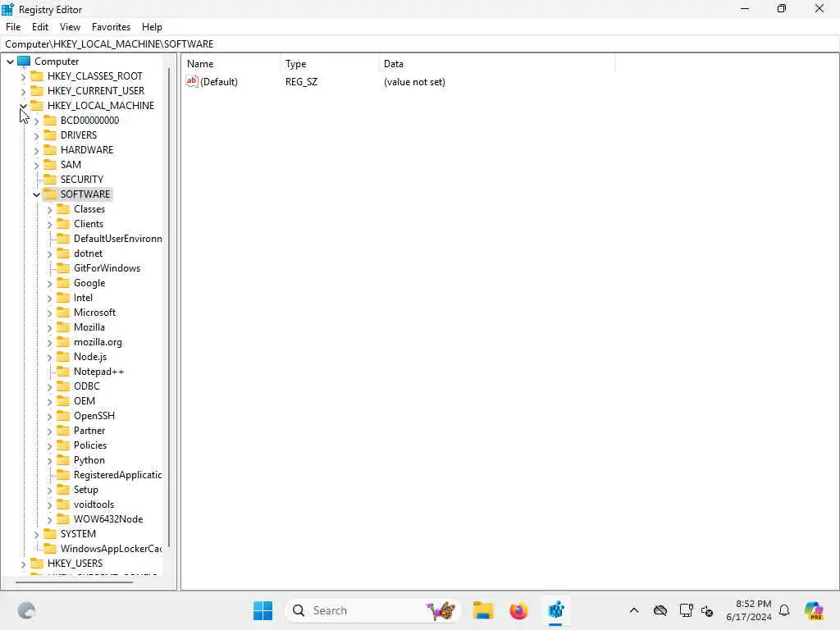Sort values by Type column header
The image size is (840, 630).
pos(329,64)
